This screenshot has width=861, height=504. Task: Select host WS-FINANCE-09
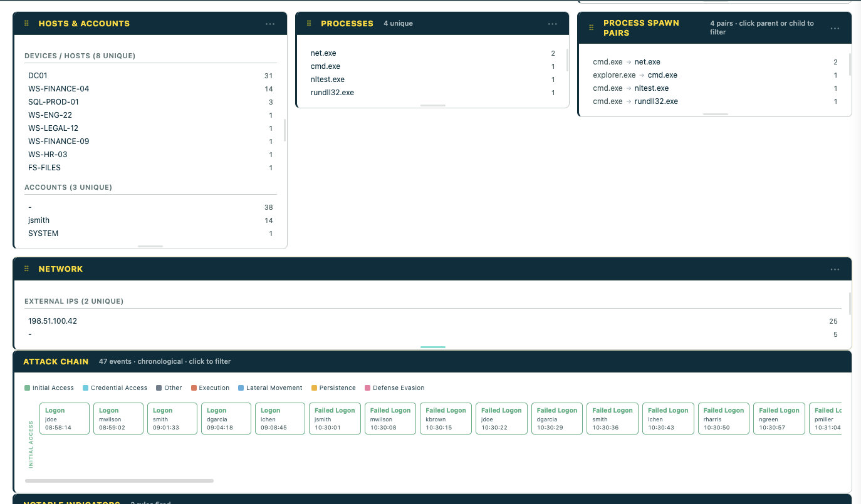pos(150,141)
